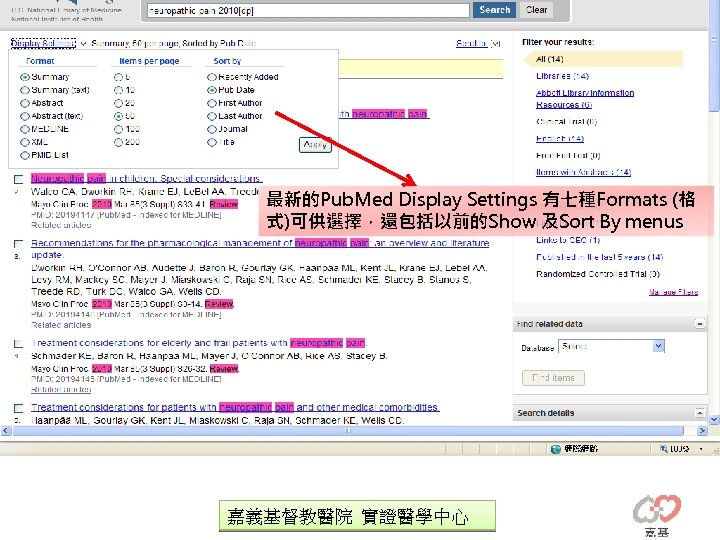Click the horizontal scrollbar left arrow
This screenshot has width=720, height=540.
pos(6,431)
